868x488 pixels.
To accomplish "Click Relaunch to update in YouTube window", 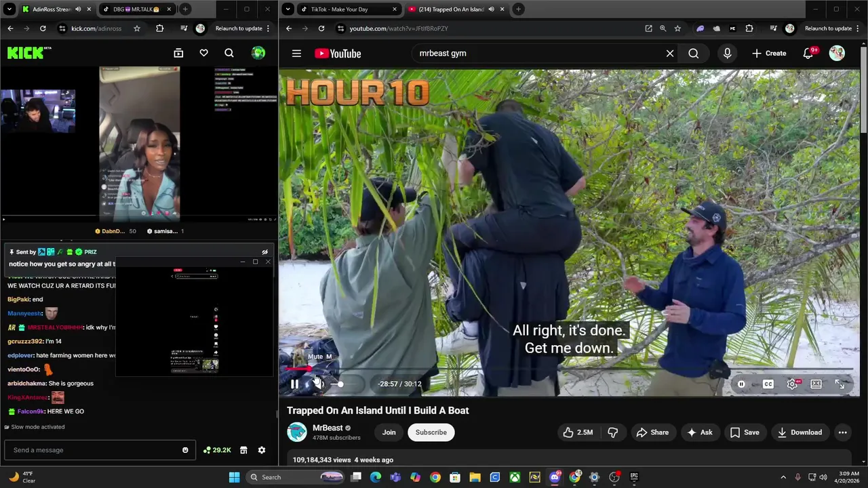I will tap(828, 28).
